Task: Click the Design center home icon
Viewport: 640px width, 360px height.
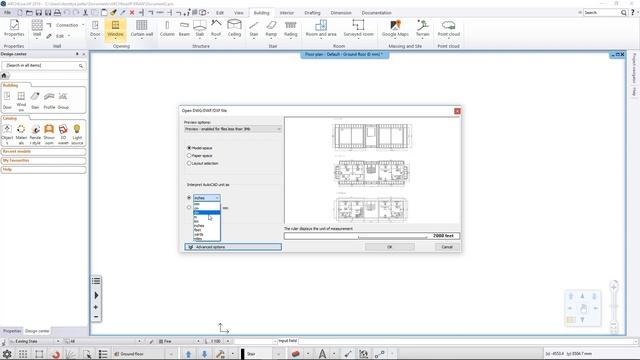Action: (x=4, y=76)
